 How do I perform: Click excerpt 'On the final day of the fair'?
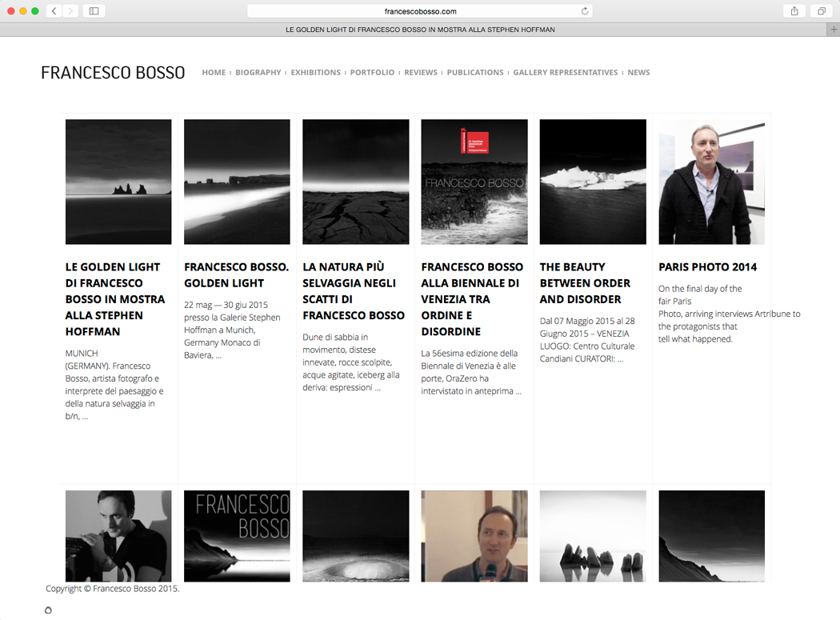[x=729, y=314]
